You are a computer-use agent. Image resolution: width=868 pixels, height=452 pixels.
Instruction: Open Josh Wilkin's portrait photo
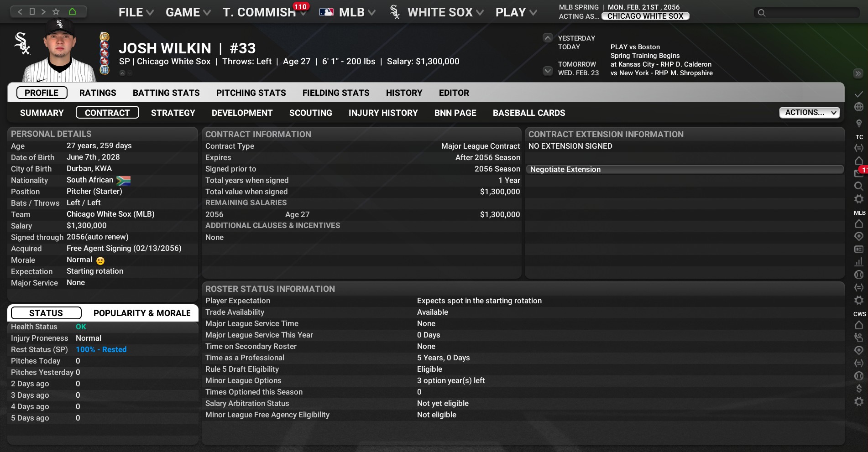pyautogui.click(x=60, y=50)
